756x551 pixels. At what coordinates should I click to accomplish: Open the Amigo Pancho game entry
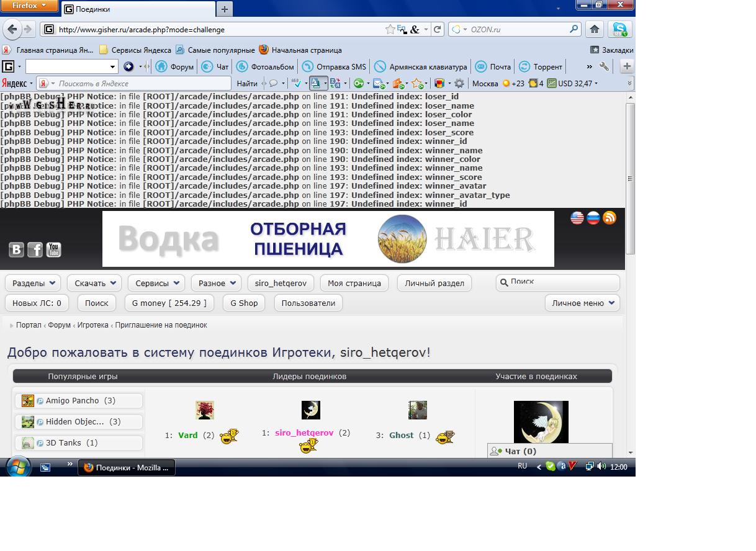coord(72,401)
